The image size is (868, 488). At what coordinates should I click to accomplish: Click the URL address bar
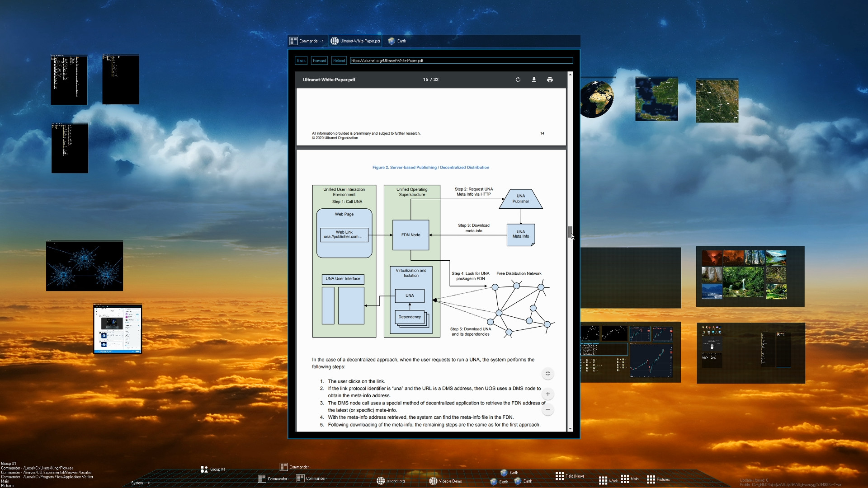461,60
